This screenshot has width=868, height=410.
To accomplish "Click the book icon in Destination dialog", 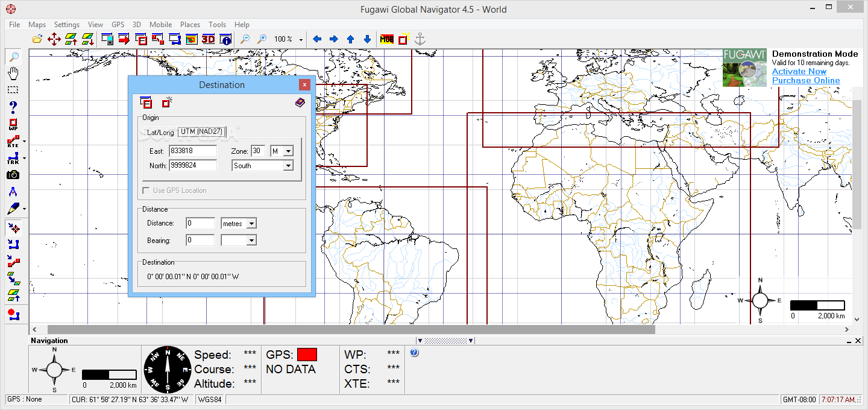I will (300, 102).
